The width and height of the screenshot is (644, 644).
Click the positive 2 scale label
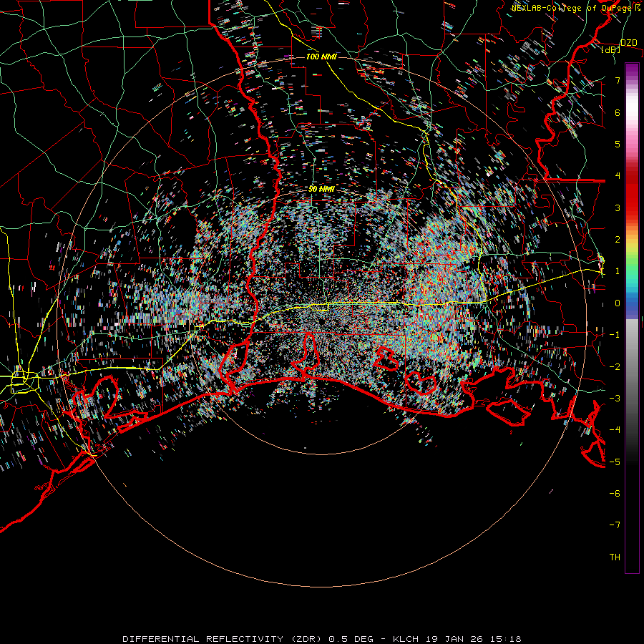(x=618, y=240)
